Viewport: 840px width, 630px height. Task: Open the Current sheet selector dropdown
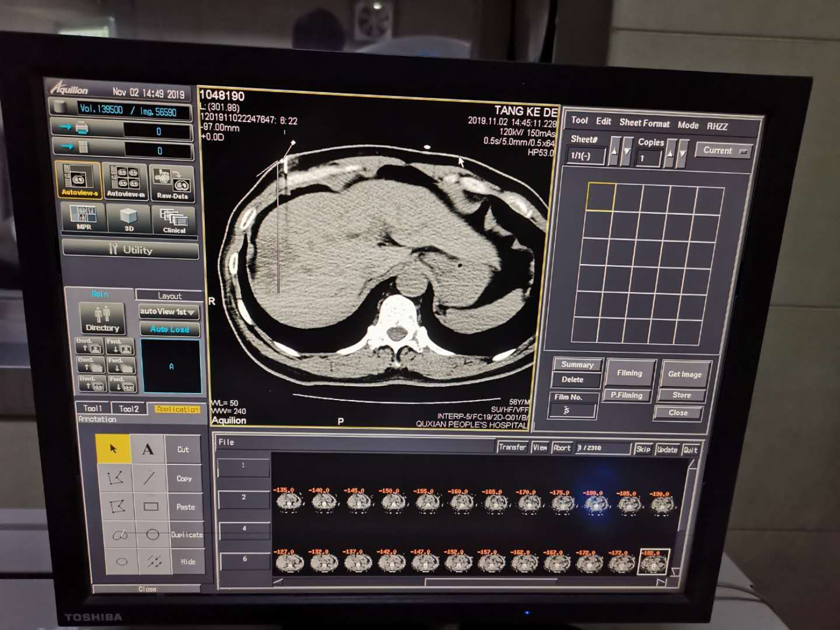[x=724, y=151]
